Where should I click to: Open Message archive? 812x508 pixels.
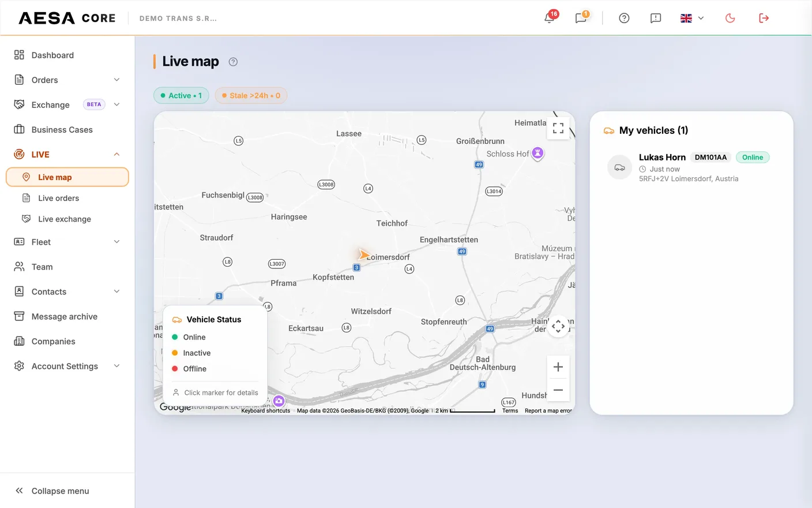(x=67, y=316)
